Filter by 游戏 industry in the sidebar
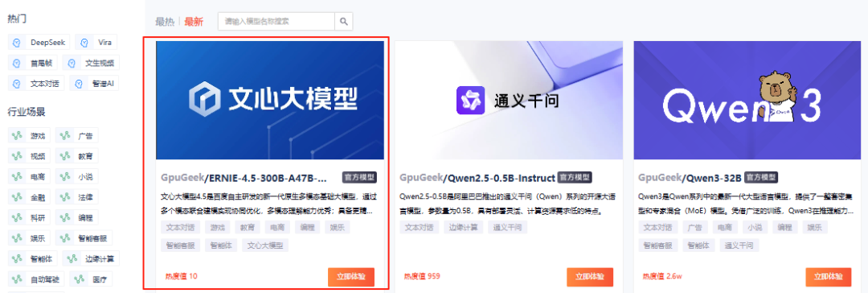The width and height of the screenshot is (868, 293). [x=30, y=136]
